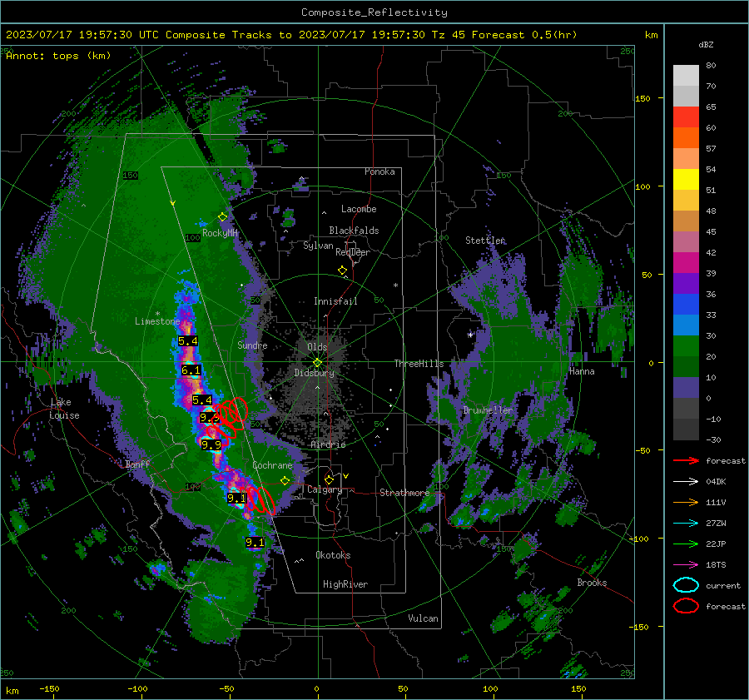Click the radar center diamond near Olds
Viewport: 749px width, 700px height.
click(317, 363)
